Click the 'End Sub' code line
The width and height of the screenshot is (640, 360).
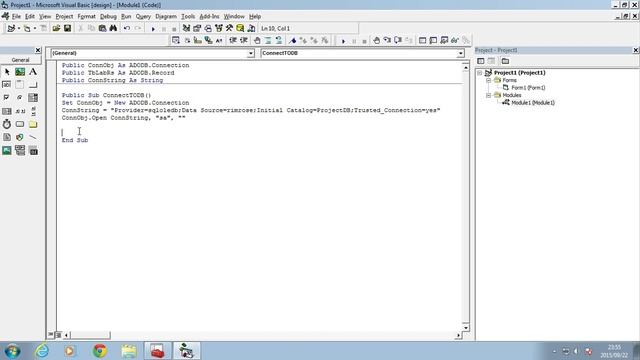pyautogui.click(x=75, y=140)
